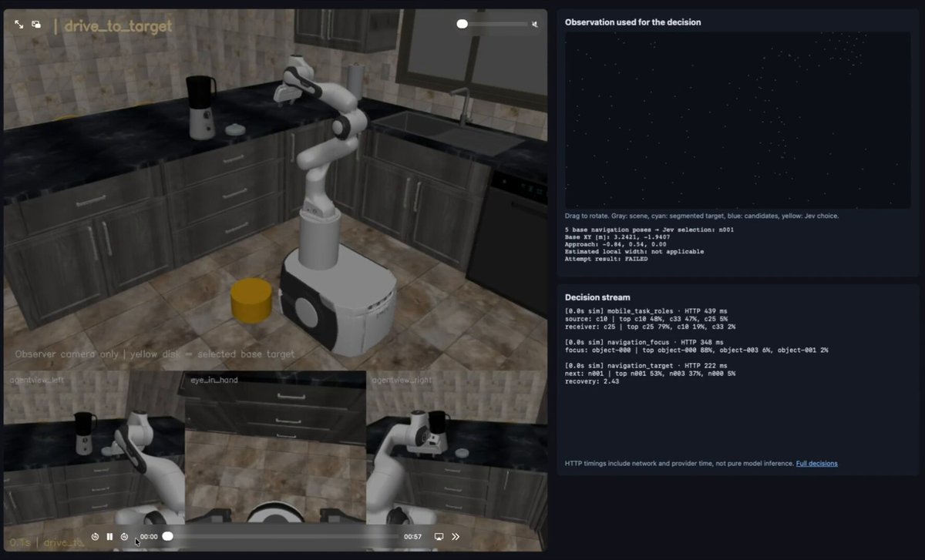The width and height of the screenshot is (925, 560).
Task: Open more controls with the double-chevron icon
Action: [x=456, y=536]
